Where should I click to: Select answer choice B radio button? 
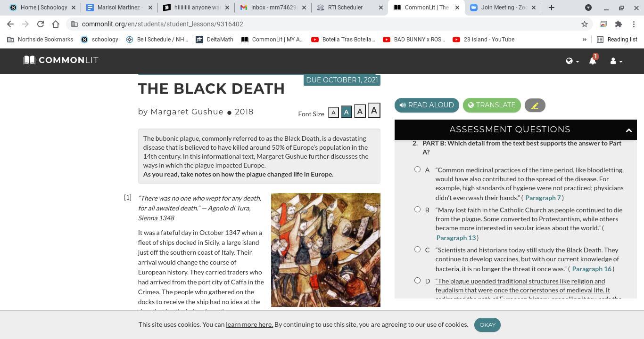pos(417,210)
